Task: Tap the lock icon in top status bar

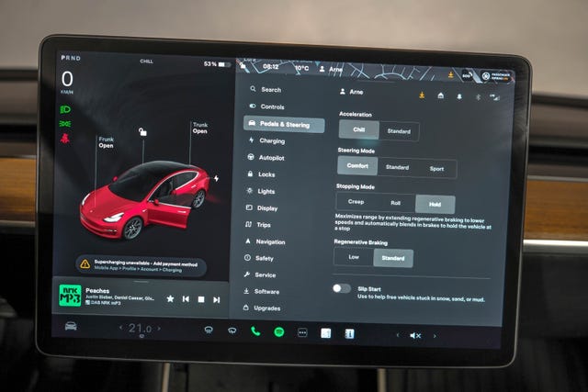Action: point(243,67)
